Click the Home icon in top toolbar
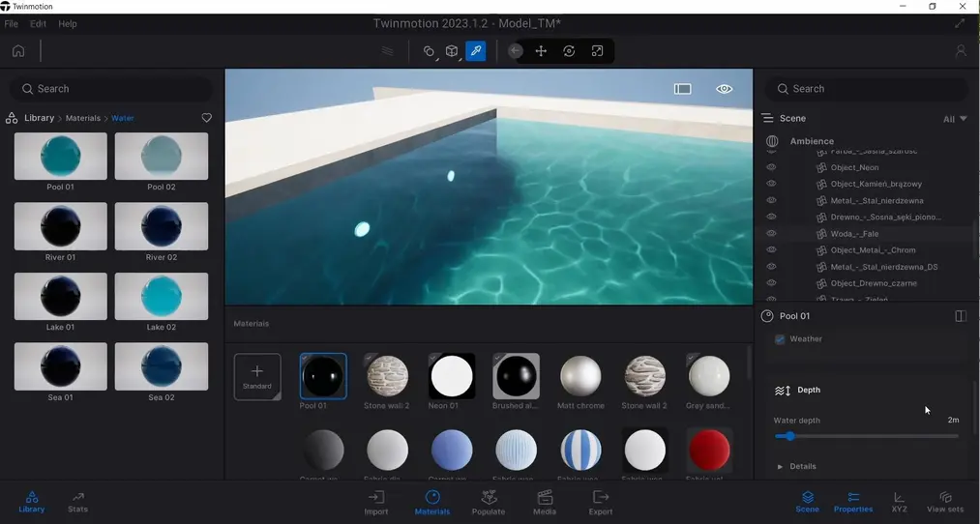Screen dimensions: 980x524 pyautogui.click(x=18, y=51)
